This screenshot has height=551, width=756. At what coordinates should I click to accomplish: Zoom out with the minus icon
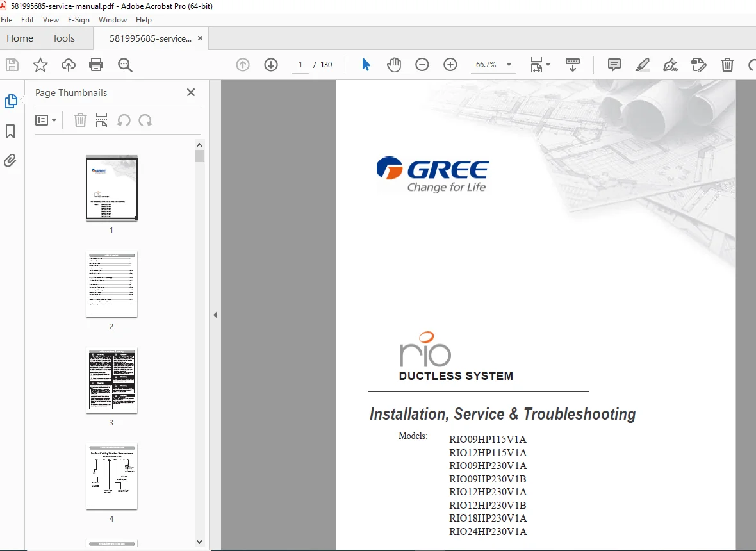pyautogui.click(x=422, y=65)
